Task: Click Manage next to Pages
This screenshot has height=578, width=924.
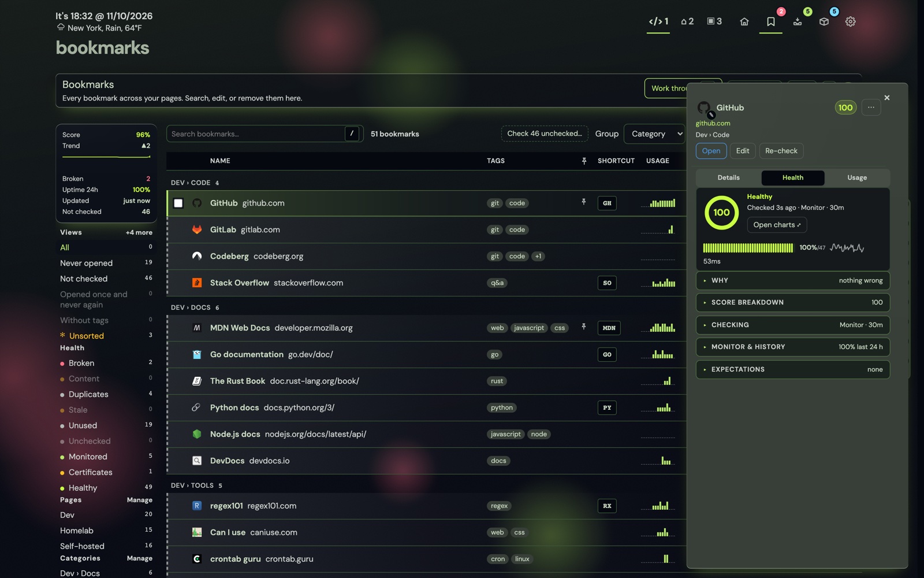Action: [x=140, y=500]
